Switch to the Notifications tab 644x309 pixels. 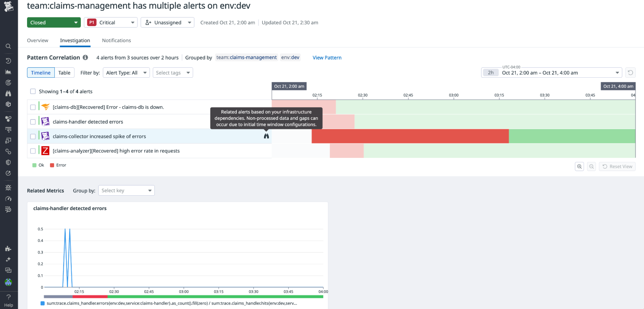point(116,40)
